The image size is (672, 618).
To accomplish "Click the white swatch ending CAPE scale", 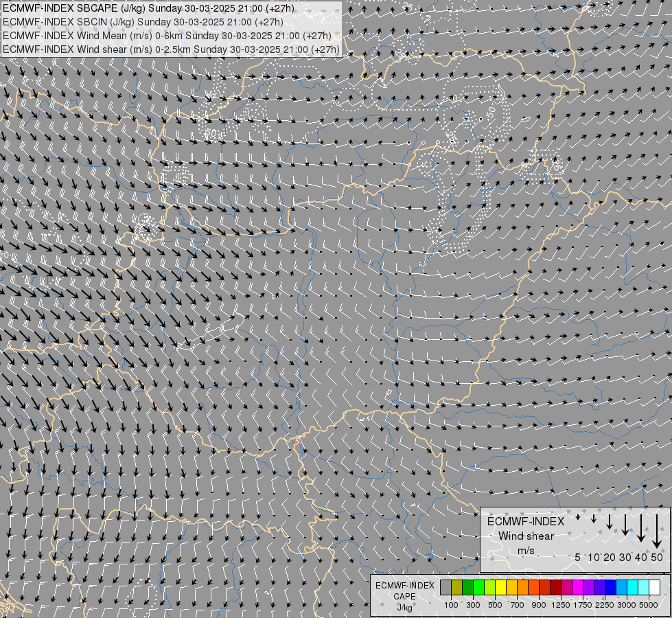I will [654, 588].
